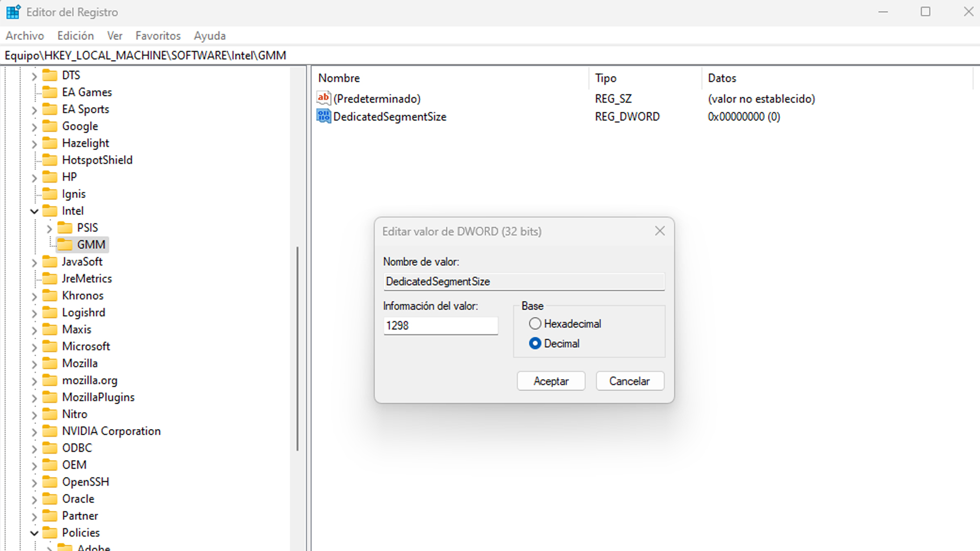
Task: Expand the Google folder in the tree
Action: [35, 127]
